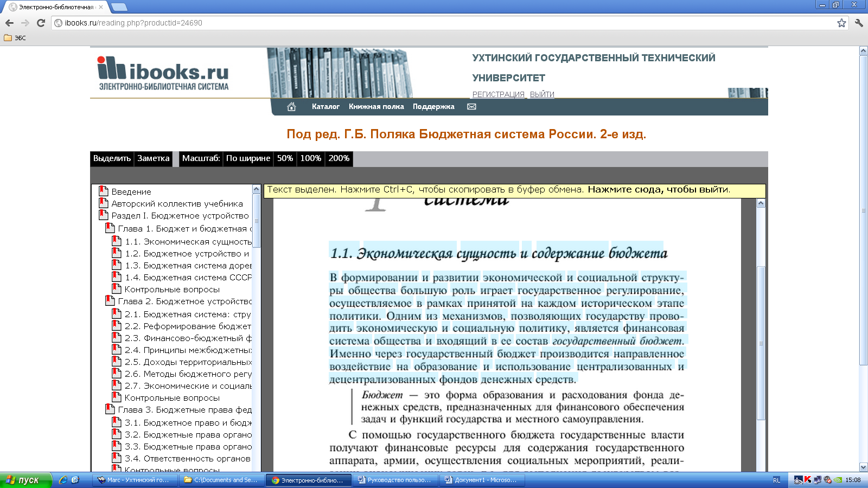Set scale to 50%

point(285,158)
